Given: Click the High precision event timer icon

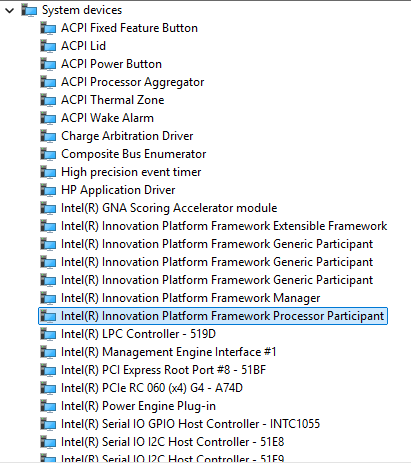Looking at the screenshot, I should point(48,172).
